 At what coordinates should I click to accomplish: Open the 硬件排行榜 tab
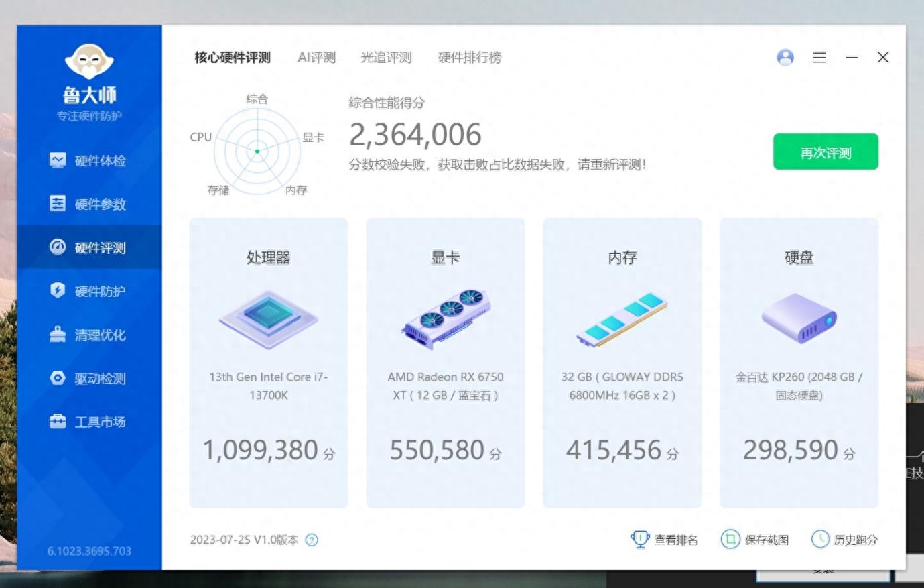[469, 58]
